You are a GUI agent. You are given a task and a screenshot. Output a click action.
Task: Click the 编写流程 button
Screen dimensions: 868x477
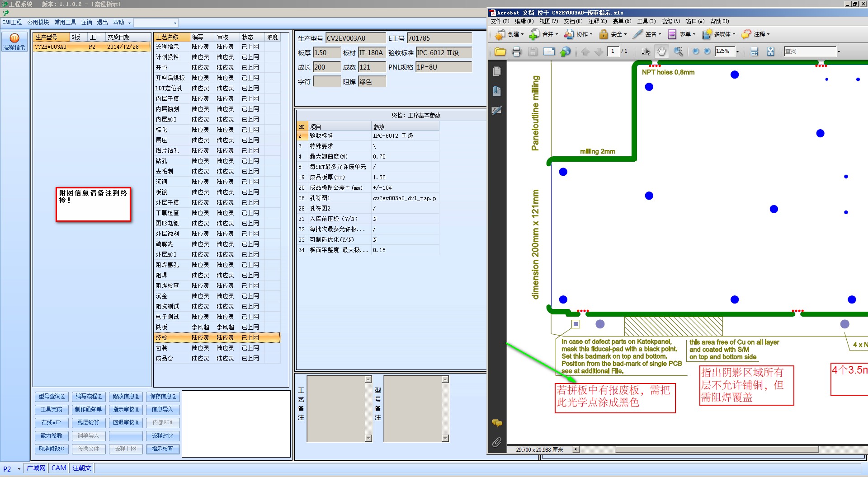point(89,397)
